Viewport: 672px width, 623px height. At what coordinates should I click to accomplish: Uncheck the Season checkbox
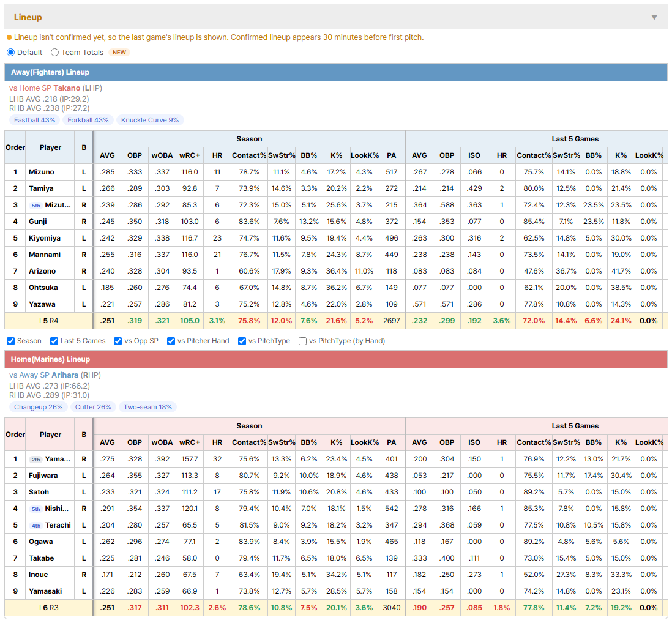(x=11, y=341)
